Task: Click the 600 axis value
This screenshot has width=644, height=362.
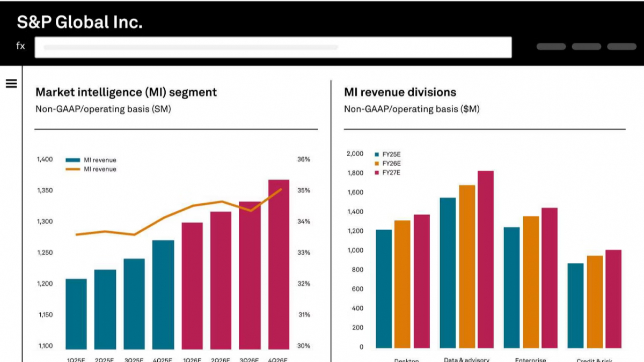Action: 358,289
